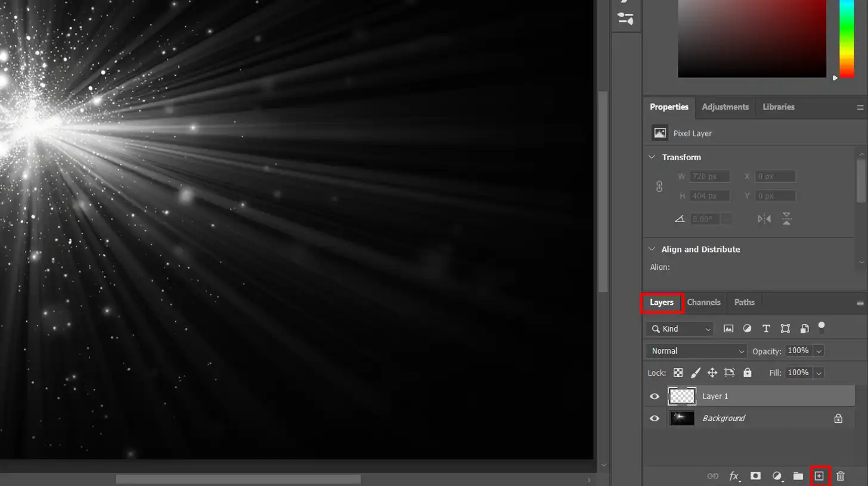
Task: Switch to the Layers tab
Action: (662, 302)
